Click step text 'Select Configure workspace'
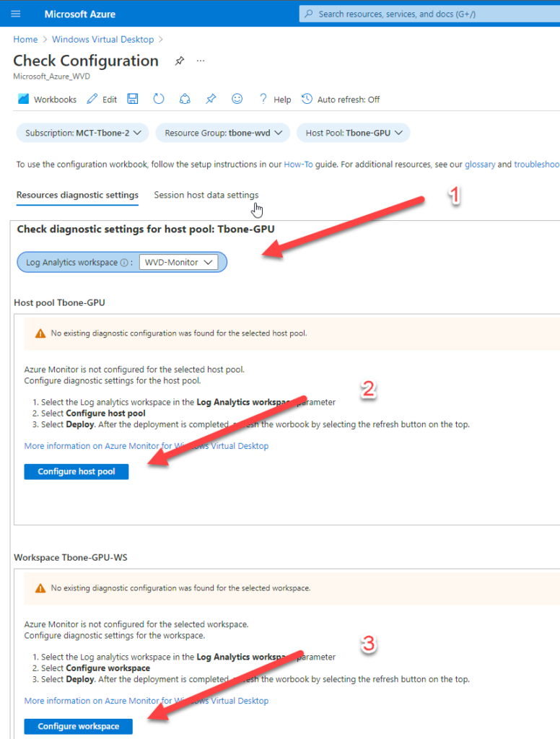Screen dimensions: 560x739 [x=96, y=668]
